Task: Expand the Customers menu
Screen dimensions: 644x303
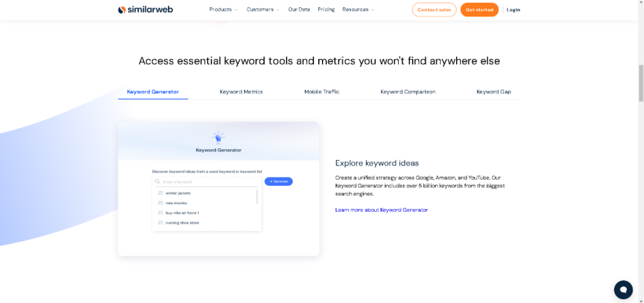Action: pyautogui.click(x=263, y=9)
